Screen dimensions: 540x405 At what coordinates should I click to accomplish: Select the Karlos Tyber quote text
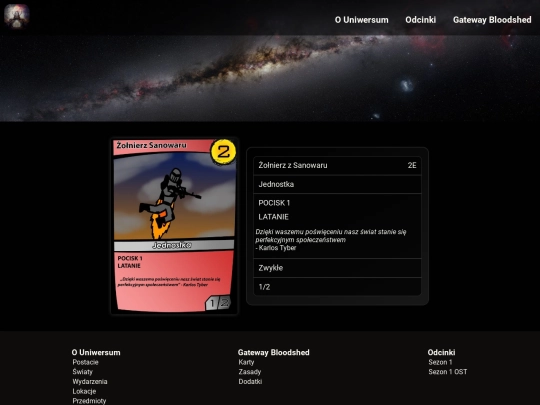(331, 240)
